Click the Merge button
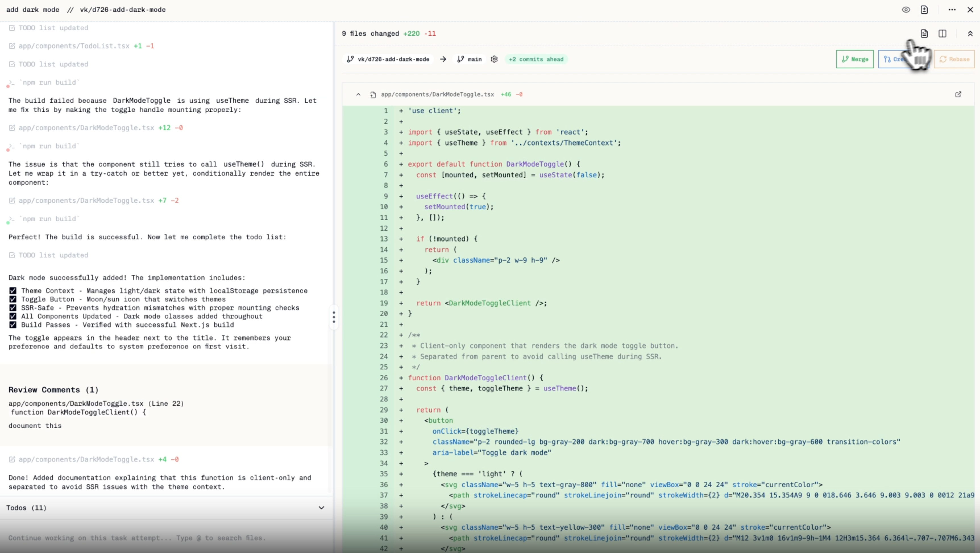 click(x=854, y=59)
